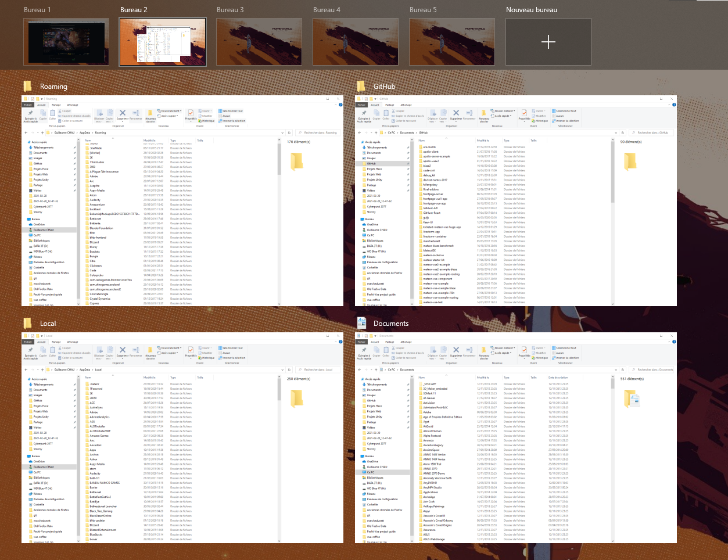This screenshot has height=560, width=728.
Task: Expand Accès rapide dropdown in GitHub ribbon
Action: (x=511, y=116)
